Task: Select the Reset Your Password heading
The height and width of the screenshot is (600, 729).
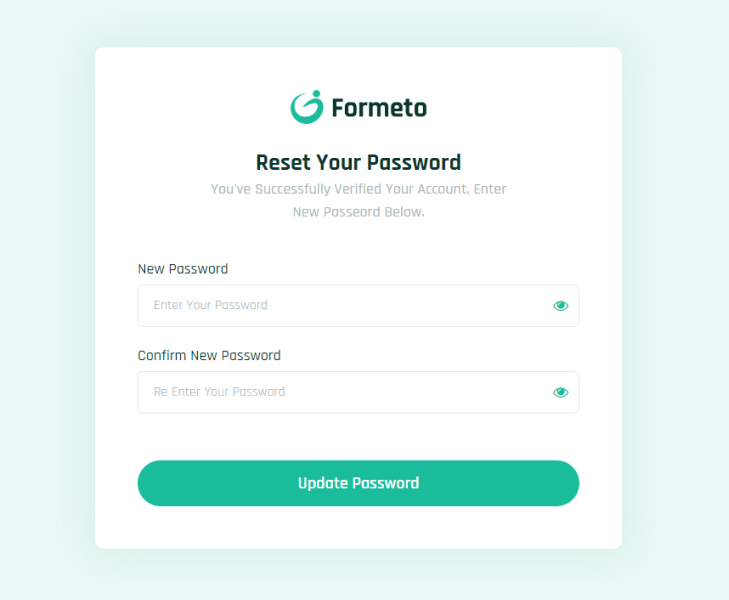Action: [x=358, y=163]
